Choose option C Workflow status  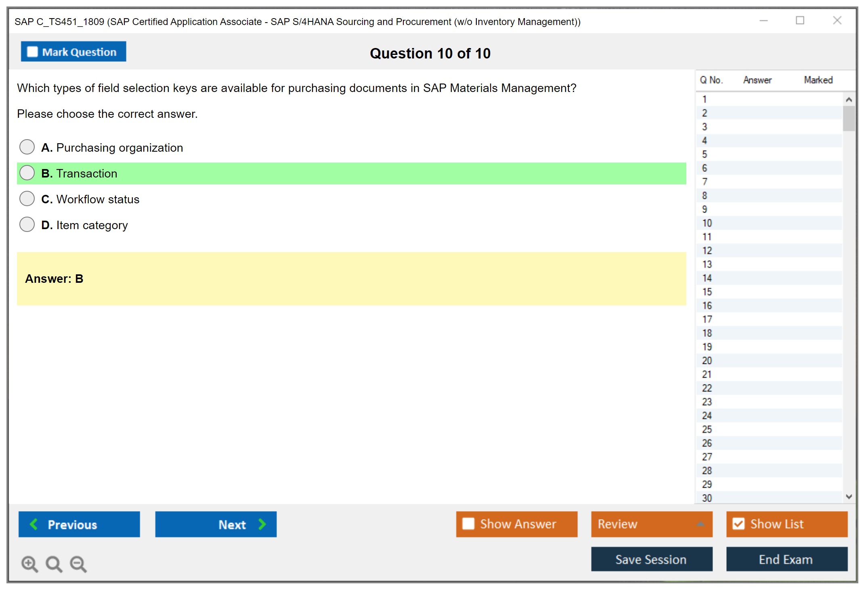[x=27, y=198]
